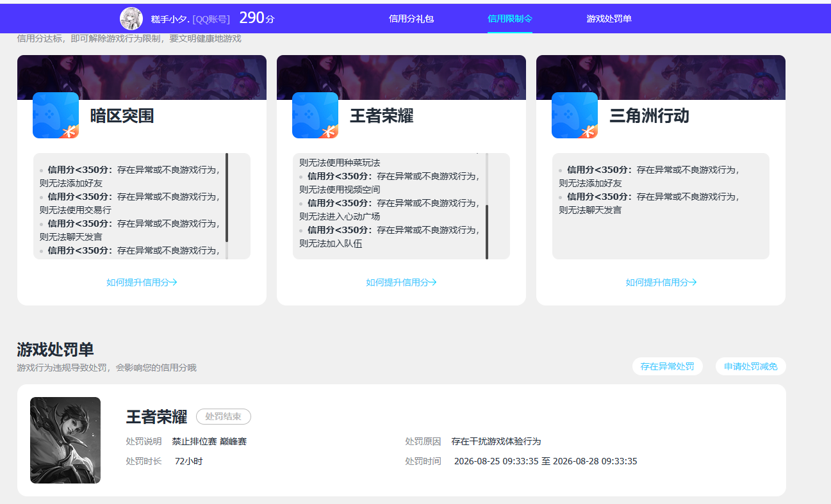Click the 王者荣耀 card game icon
831x504 pixels.
315,115
